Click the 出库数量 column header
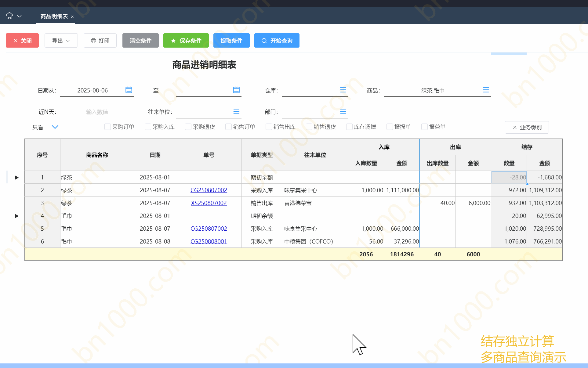This screenshot has width=588, height=368. tap(437, 163)
